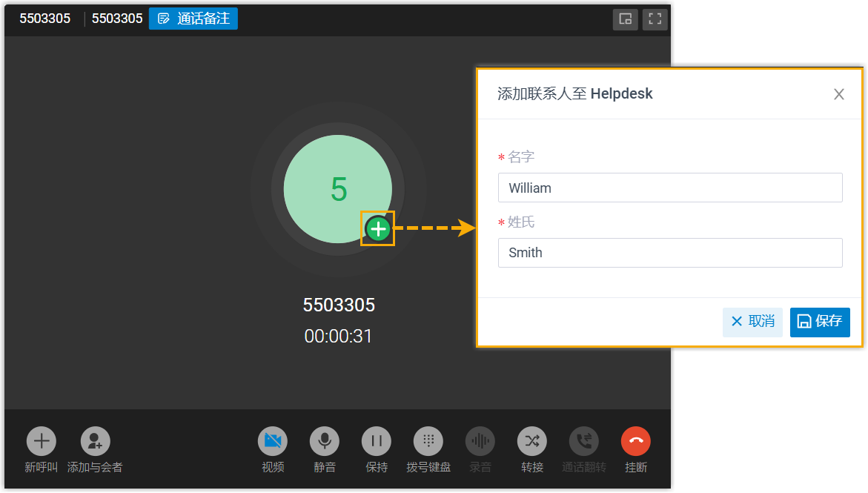Close the add contact dialog

point(839,94)
